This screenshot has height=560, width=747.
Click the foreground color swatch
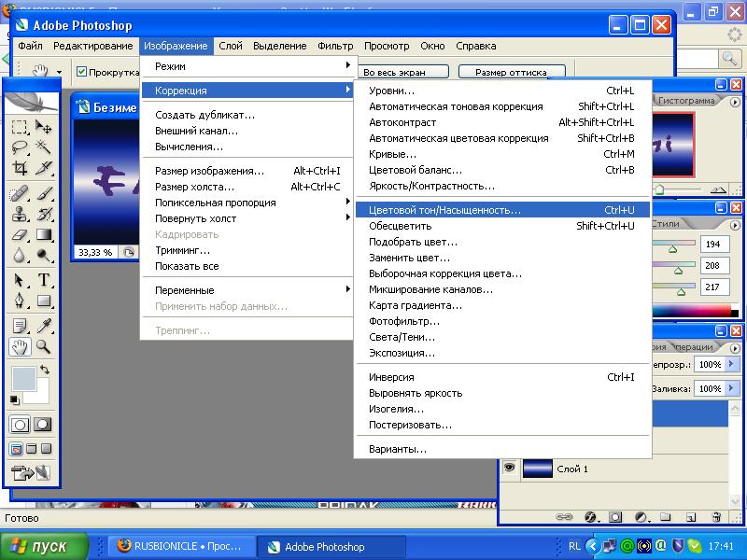[24, 379]
